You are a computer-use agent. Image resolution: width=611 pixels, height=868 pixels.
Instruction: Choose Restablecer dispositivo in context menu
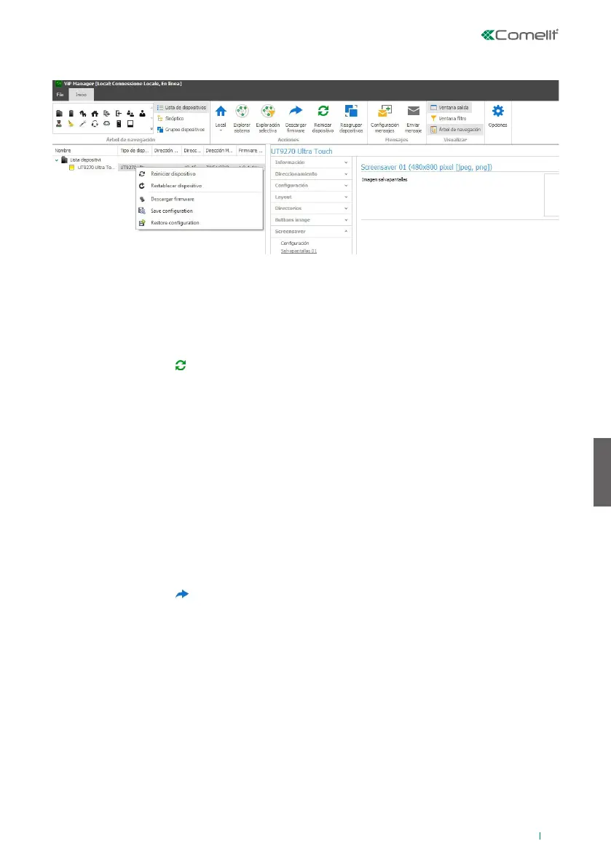(199, 186)
